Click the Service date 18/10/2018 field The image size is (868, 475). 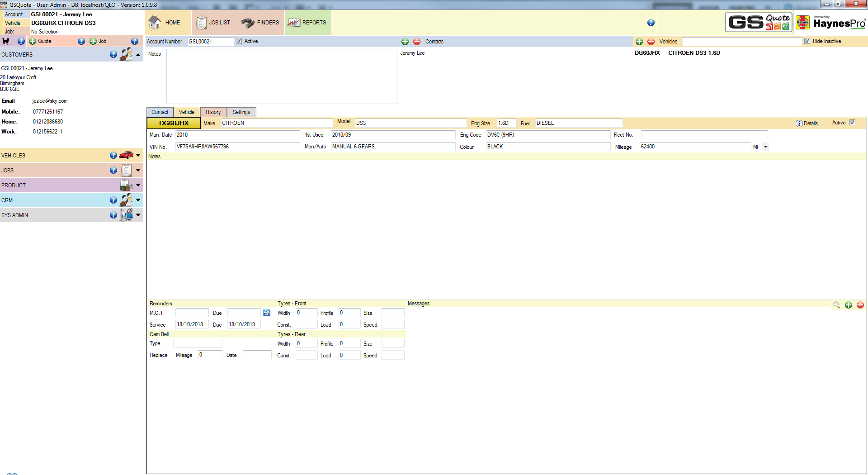click(x=192, y=324)
